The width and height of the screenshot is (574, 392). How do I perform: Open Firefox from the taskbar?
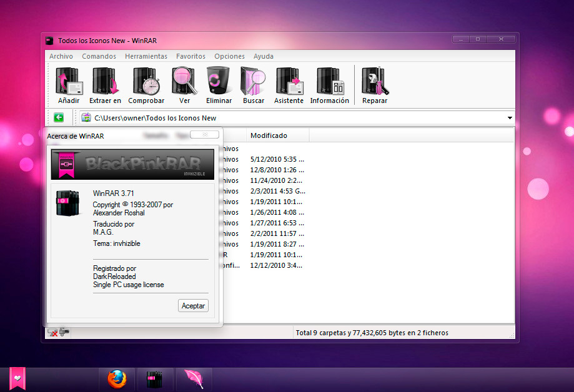pyautogui.click(x=117, y=379)
